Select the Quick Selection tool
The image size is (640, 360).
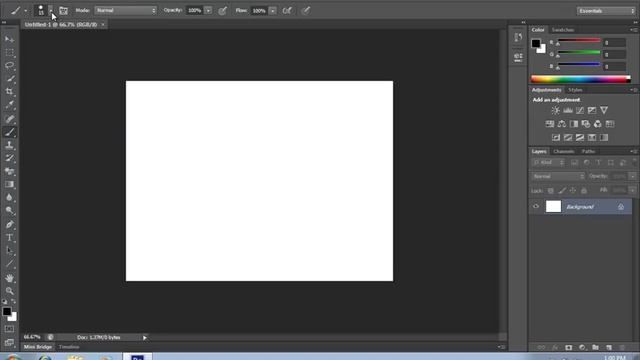pos(9,78)
